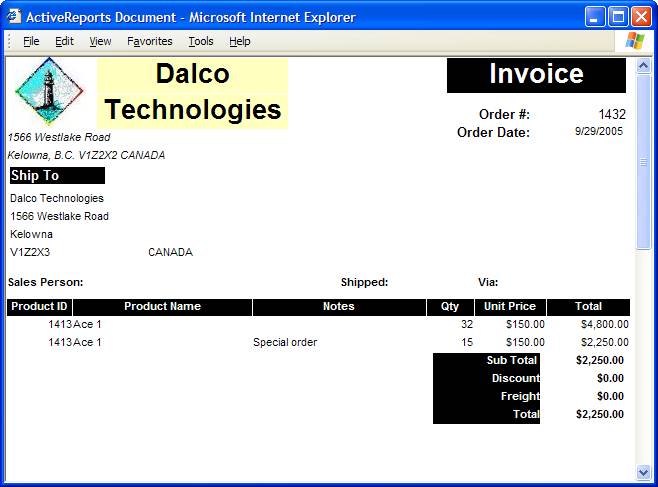Click the Ship To header
The image size is (658, 487).
(57, 175)
